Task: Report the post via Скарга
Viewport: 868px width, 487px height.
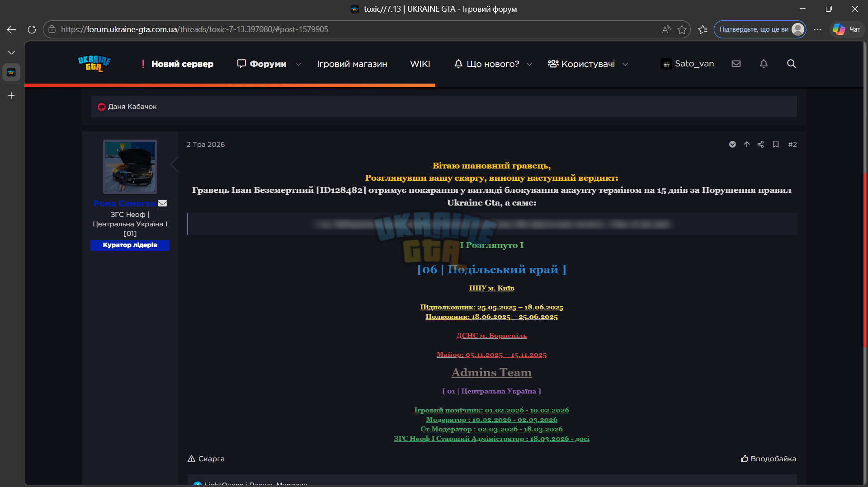Action: coord(206,459)
